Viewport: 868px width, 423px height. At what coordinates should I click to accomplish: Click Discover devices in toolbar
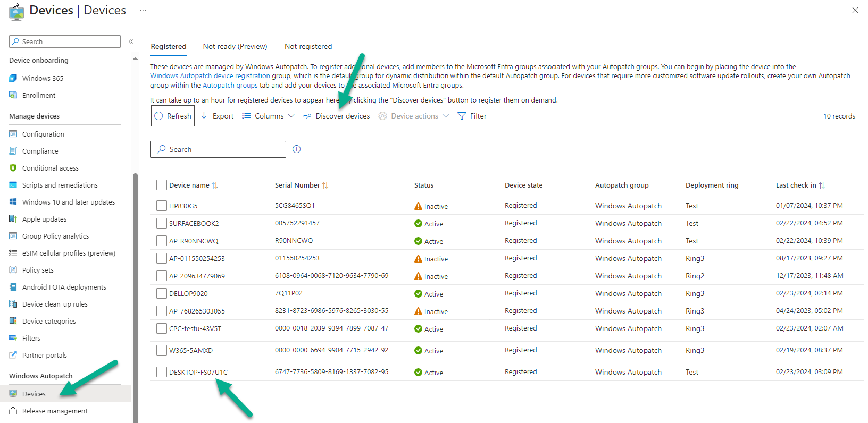click(x=336, y=116)
